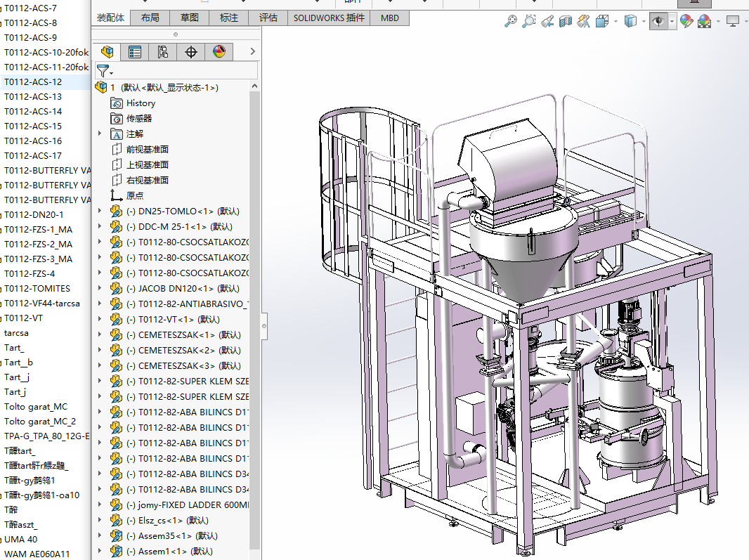Image resolution: width=749 pixels, height=560 pixels.
Task: Switch to the 草图 tab
Action: tap(189, 18)
